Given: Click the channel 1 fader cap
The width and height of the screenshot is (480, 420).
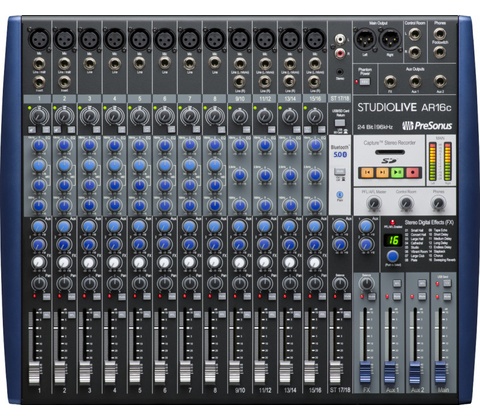Looking at the screenshot, I should [34, 372].
